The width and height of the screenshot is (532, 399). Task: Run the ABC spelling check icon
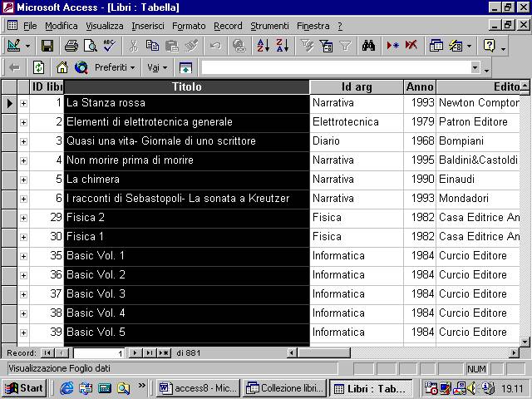109,46
